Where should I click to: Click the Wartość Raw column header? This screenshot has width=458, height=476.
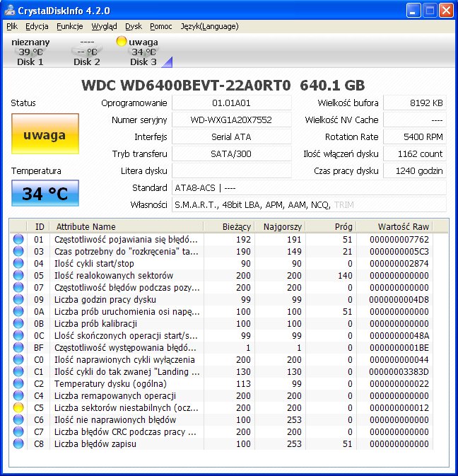(394, 226)
